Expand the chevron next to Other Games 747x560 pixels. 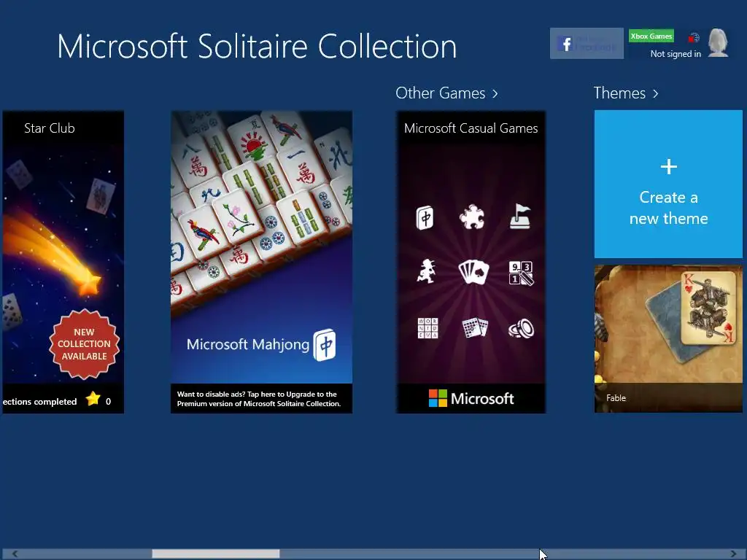click(495, 93)
